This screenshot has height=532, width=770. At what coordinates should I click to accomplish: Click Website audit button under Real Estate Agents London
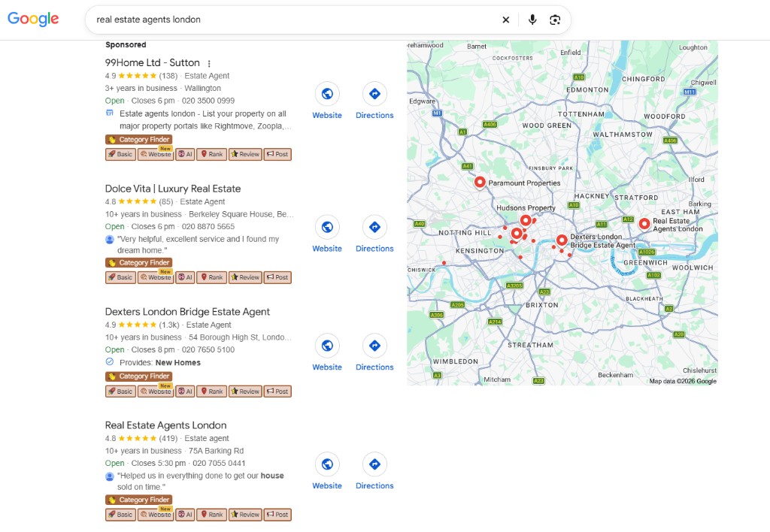pos(156,514)
